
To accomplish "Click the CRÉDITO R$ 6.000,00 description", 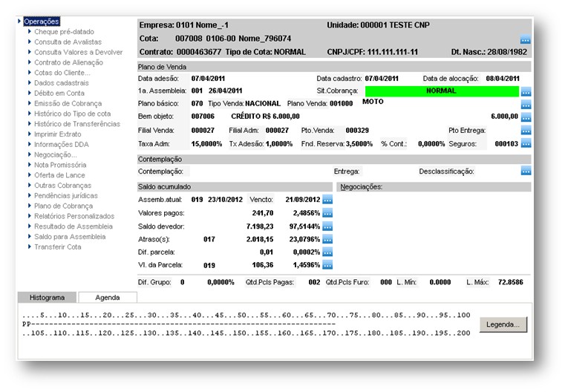I will [265, 117].
